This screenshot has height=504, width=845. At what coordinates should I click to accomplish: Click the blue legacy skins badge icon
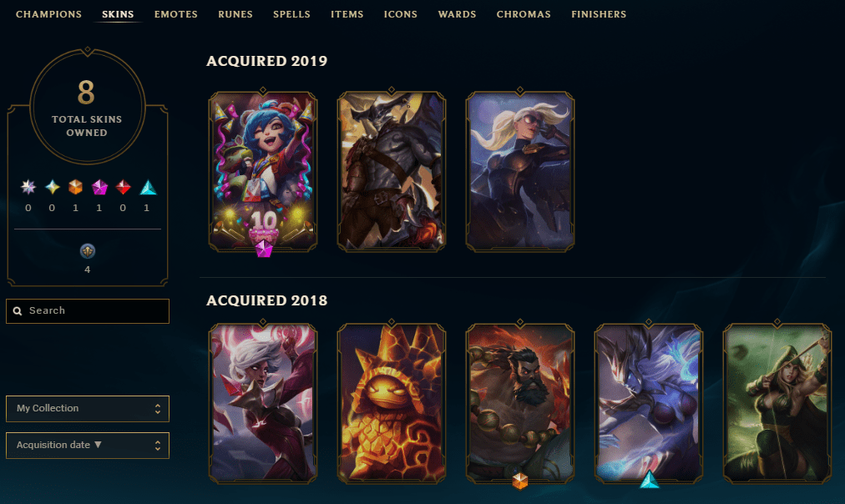click(88, 251)
